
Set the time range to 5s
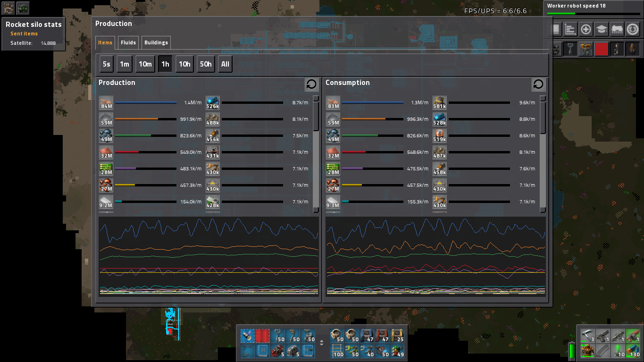(107, 64)
